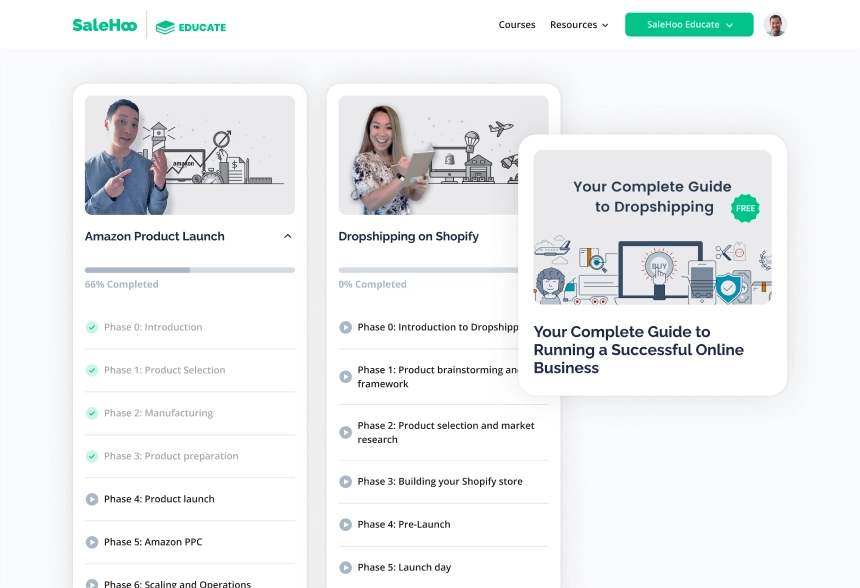This screenshot has height=588, width=860.
Task: Open the Courses menu item
Action: coord(517,24)
